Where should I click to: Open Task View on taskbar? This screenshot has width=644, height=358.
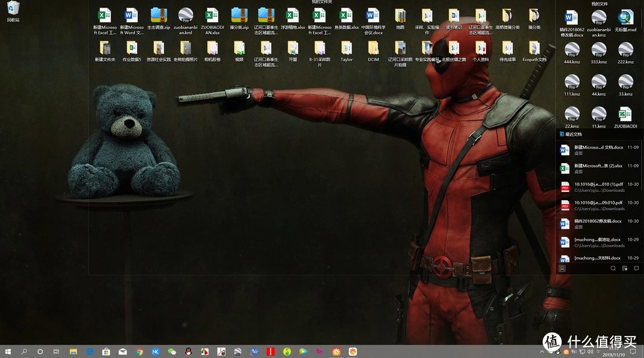pos(56,351)
